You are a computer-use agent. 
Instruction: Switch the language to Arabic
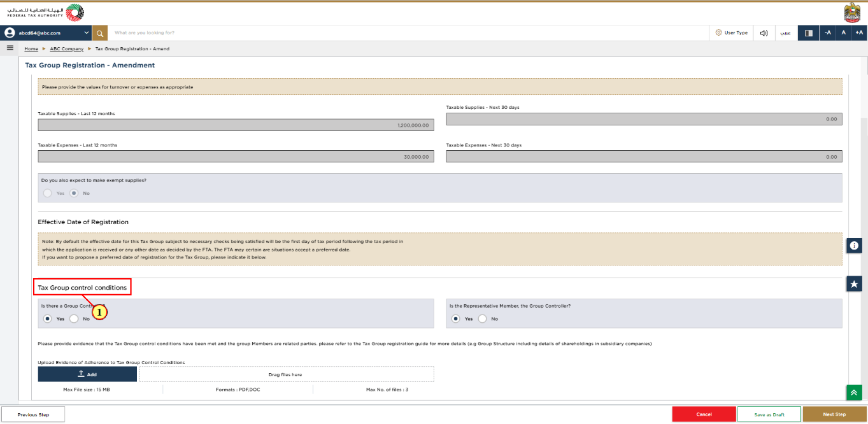[x=786, y=32]
